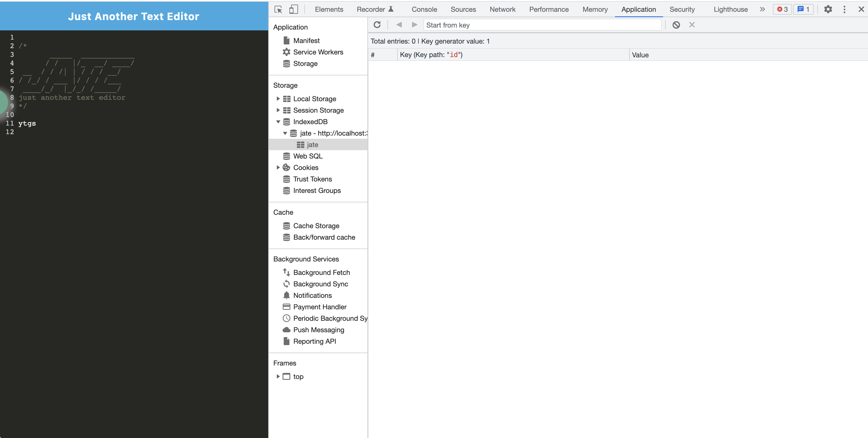Image resolution: width=868 pixels, height=438 pixels.
Task: Open Interest Groups storage item
Action: point(317,191)
